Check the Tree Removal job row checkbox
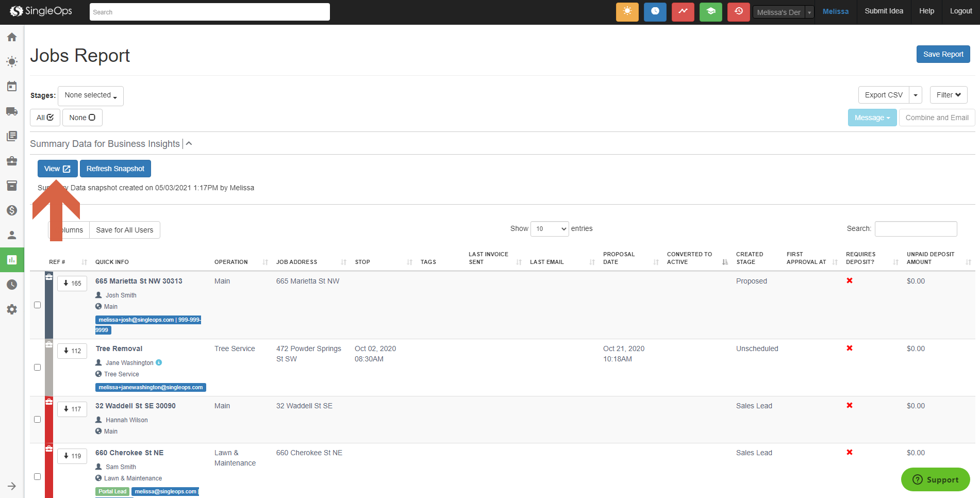 click(37, 368)
